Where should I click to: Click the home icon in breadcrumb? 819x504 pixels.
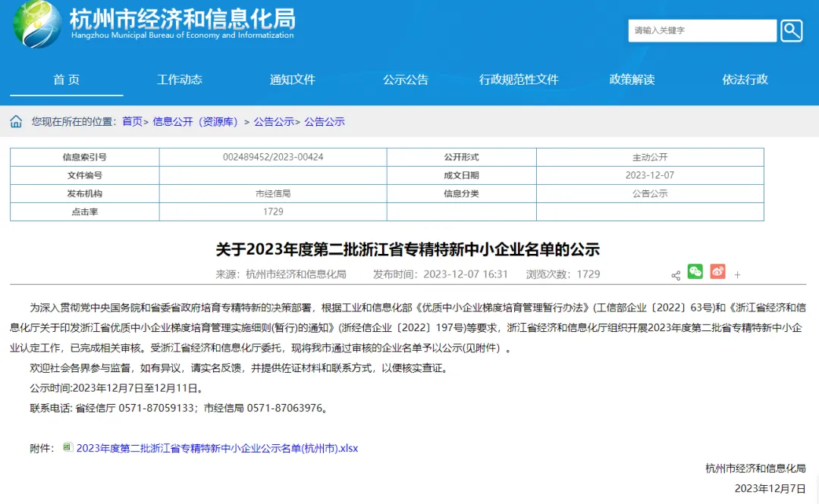point(16,122)
